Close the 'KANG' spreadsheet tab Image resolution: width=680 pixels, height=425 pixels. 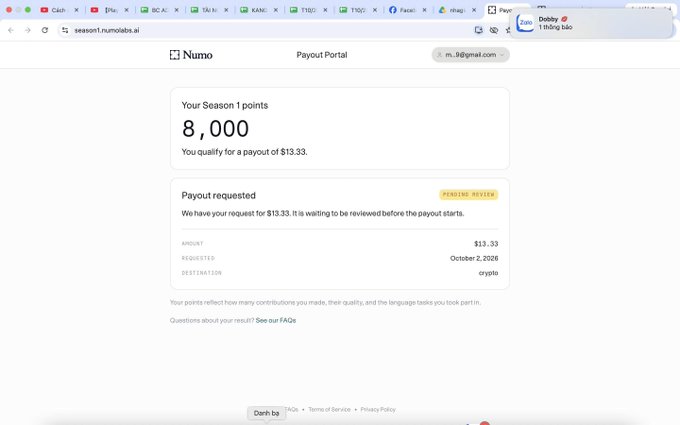275,10
